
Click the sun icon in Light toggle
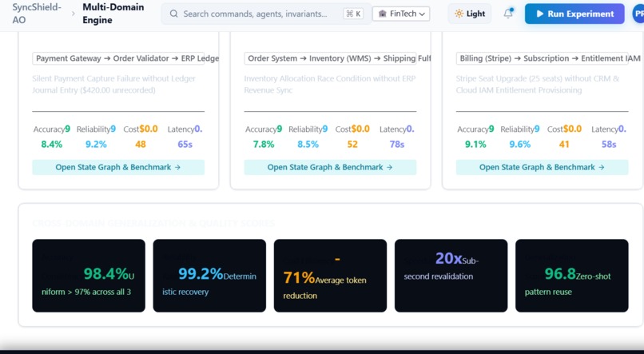click(x=459, y=14)
